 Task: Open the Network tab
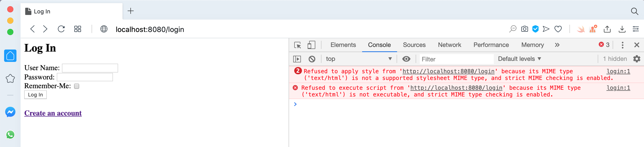click(x=450, y=45)
